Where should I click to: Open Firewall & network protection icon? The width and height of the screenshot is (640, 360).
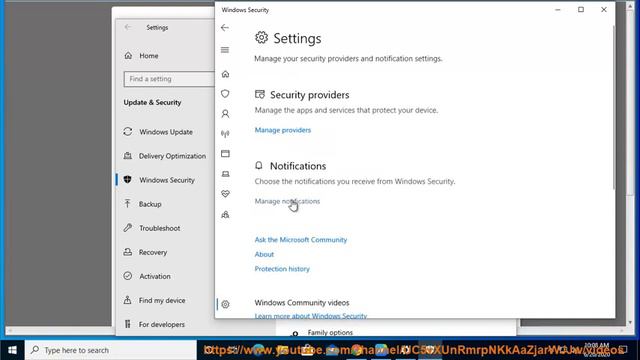(225, 134)
